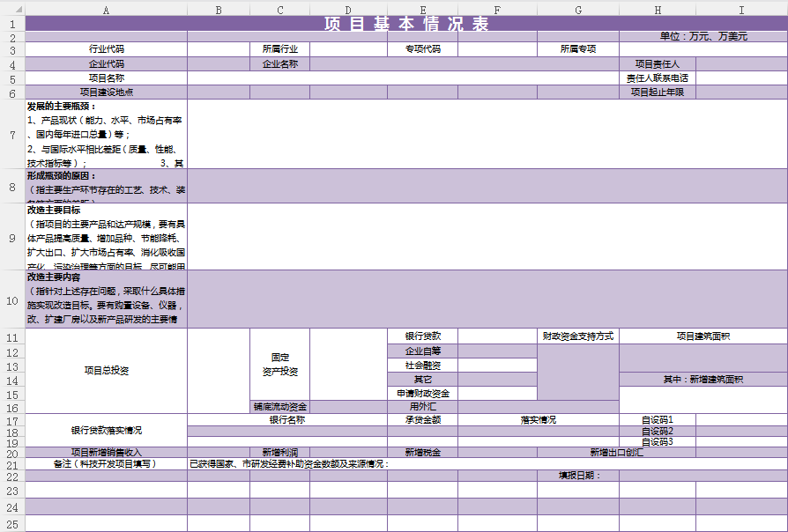Screen dimensions: 788x532
Task: Select the 自设码2 cell
Action: [x=657, y=432]
